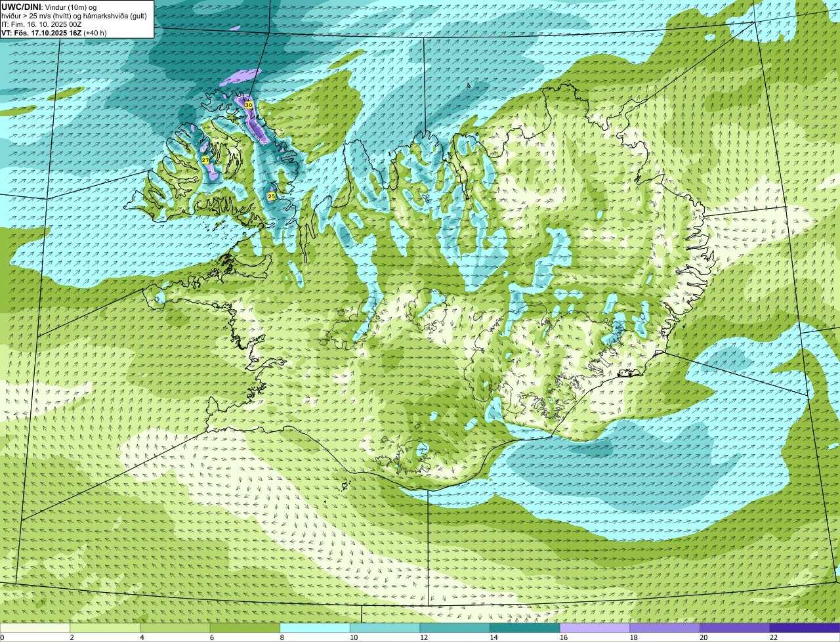Click the valid time line 'VT: Fös. 17.10.2025 16Z'

tap(41, 32)
